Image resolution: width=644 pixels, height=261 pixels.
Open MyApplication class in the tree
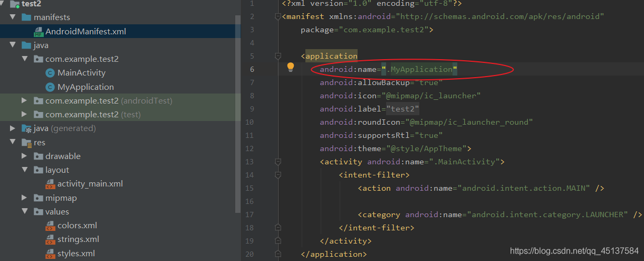[x=85, y=87]
